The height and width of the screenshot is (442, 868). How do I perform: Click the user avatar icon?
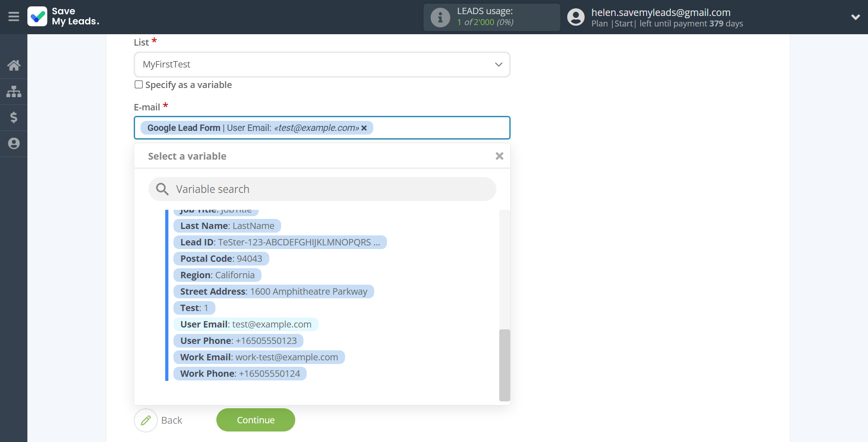576,17
